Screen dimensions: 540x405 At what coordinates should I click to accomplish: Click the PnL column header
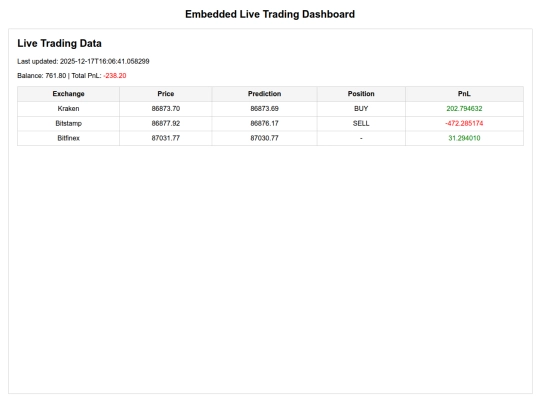pos(464,94)
